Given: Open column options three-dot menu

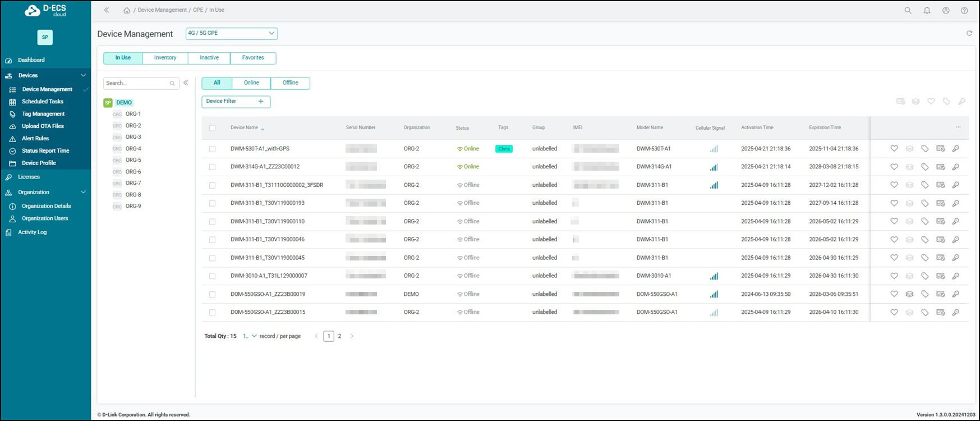Looking at the screenshot, I should tap(958, 127).
